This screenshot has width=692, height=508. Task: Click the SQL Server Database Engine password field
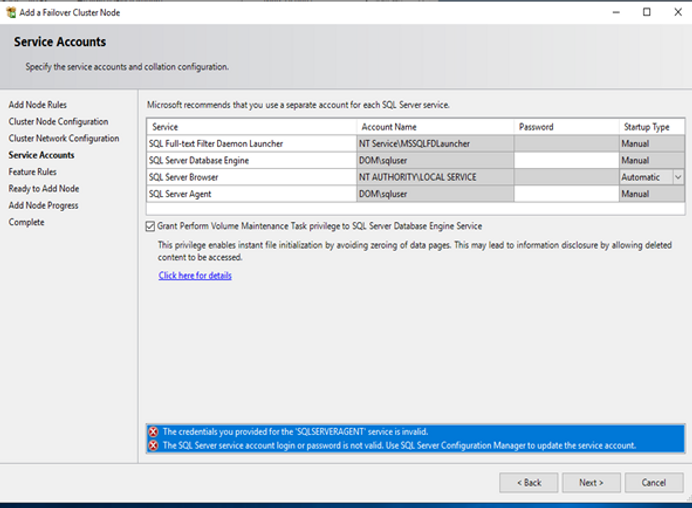(x=565, y=160)
